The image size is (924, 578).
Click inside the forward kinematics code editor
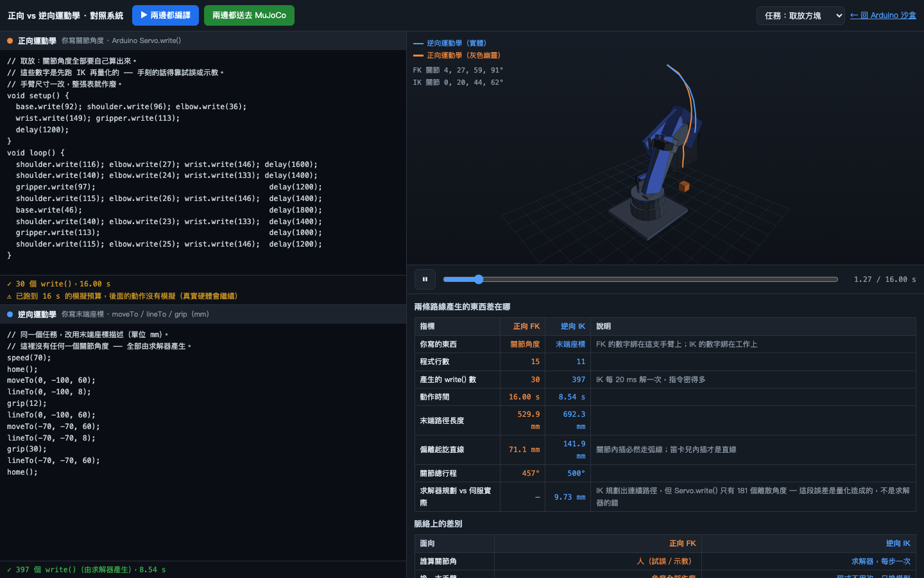coord(203,162)
